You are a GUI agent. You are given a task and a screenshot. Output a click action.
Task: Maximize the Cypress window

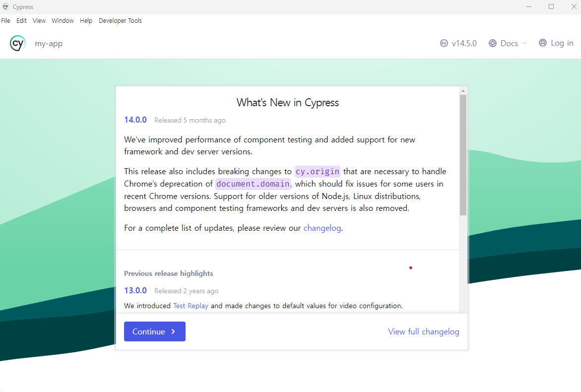551,6
